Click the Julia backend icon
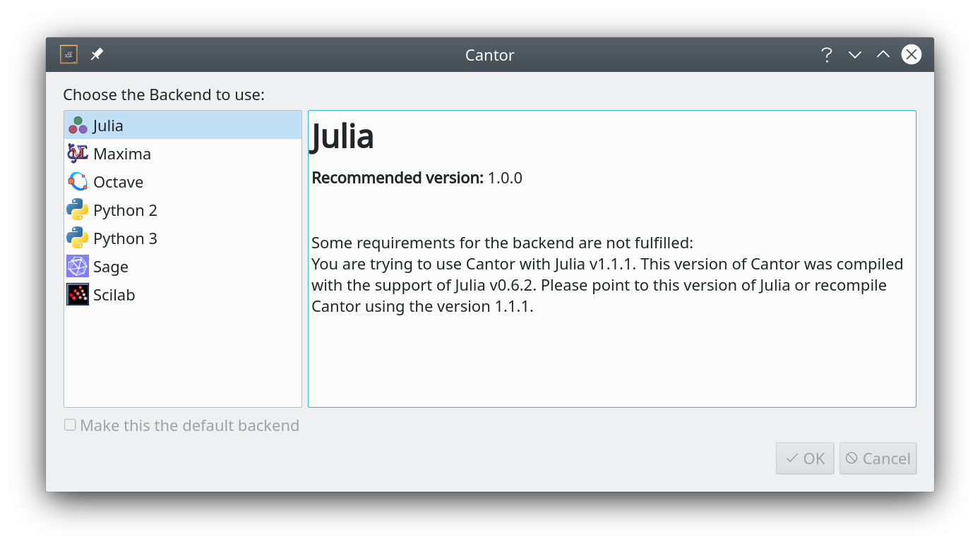 pyautogui.click(x=78, y=124)
